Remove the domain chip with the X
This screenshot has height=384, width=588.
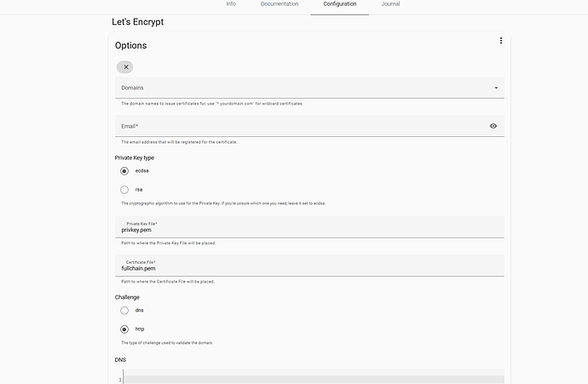tap(126, 67)
